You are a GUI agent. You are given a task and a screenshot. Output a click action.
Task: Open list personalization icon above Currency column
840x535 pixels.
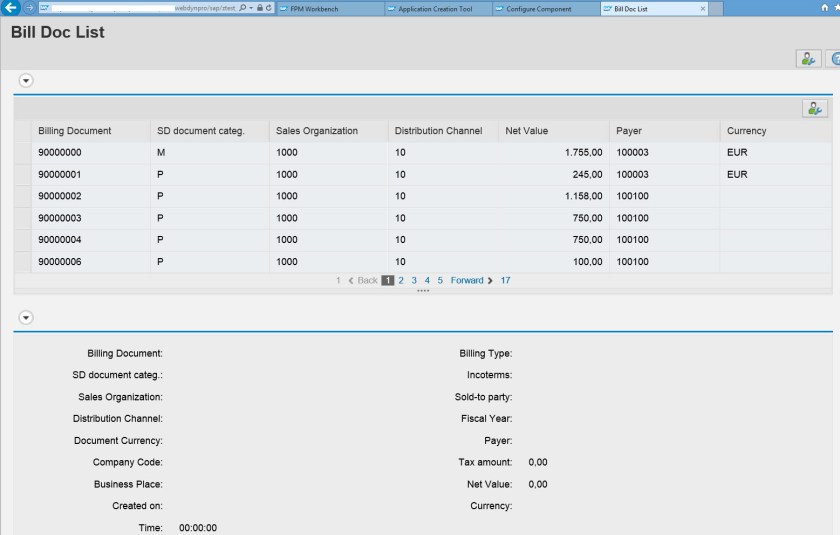(x=815, y=109)
